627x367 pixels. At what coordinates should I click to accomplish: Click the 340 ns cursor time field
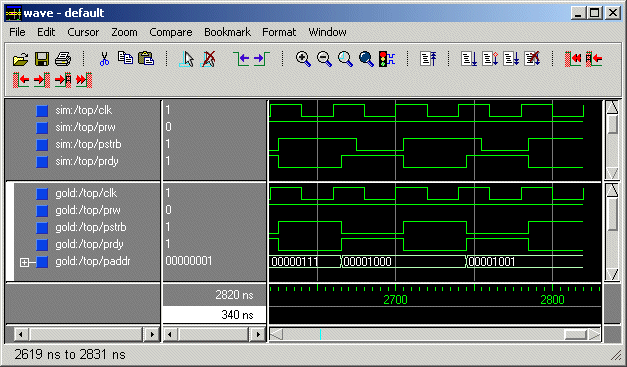pos(214,315)
